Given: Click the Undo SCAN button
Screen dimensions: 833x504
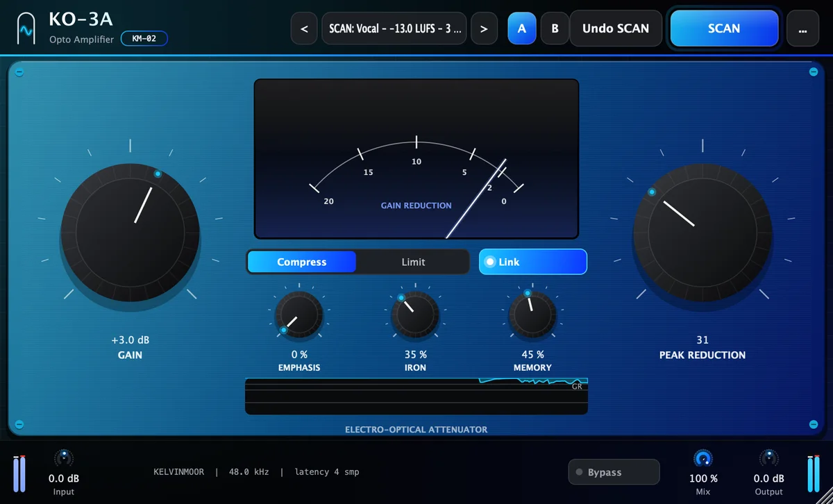Looking at the screenshot, I should pos(616,28).
